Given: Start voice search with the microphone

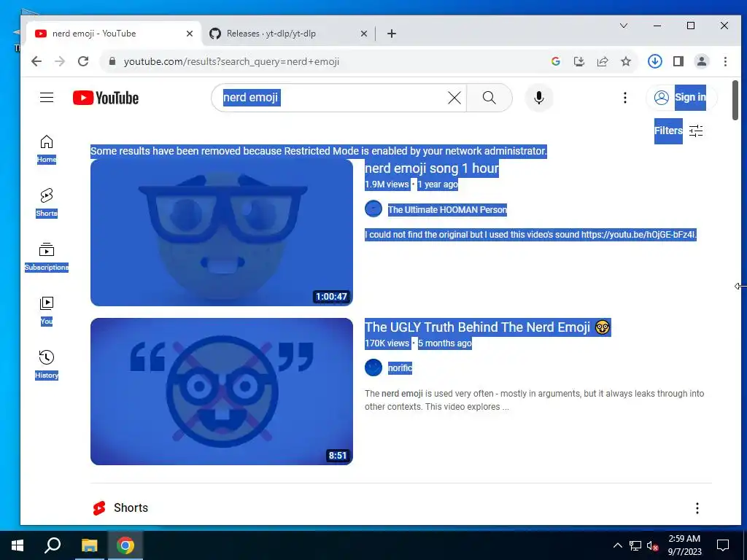Looking at the screenshot, I should (x=539, y=98).
